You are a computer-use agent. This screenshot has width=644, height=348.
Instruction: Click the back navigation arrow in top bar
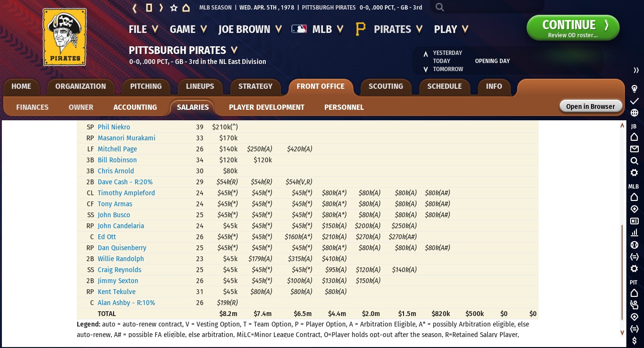click(x=135, y=8)
